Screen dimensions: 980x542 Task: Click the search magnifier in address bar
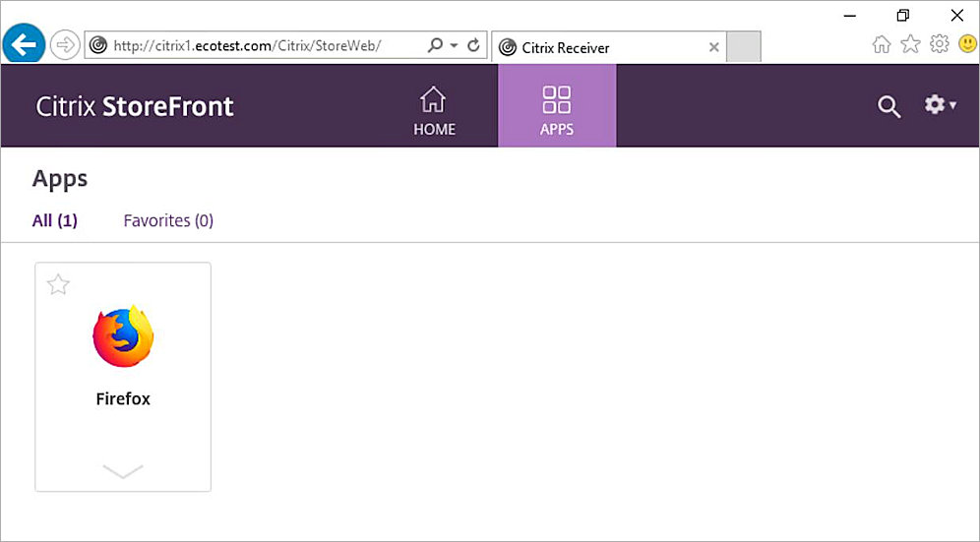pyautogui.click(x=435, y=45)
